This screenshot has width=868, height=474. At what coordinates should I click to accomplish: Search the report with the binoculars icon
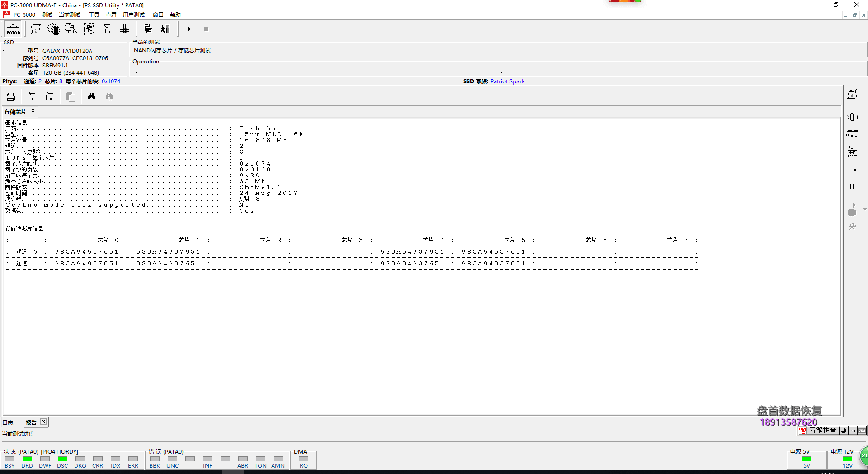tap(92, 96)
